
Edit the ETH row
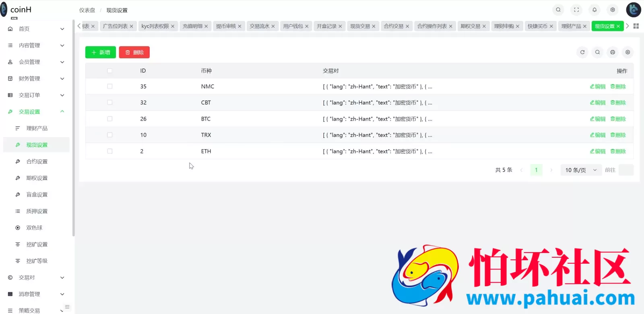pos(598,151)
